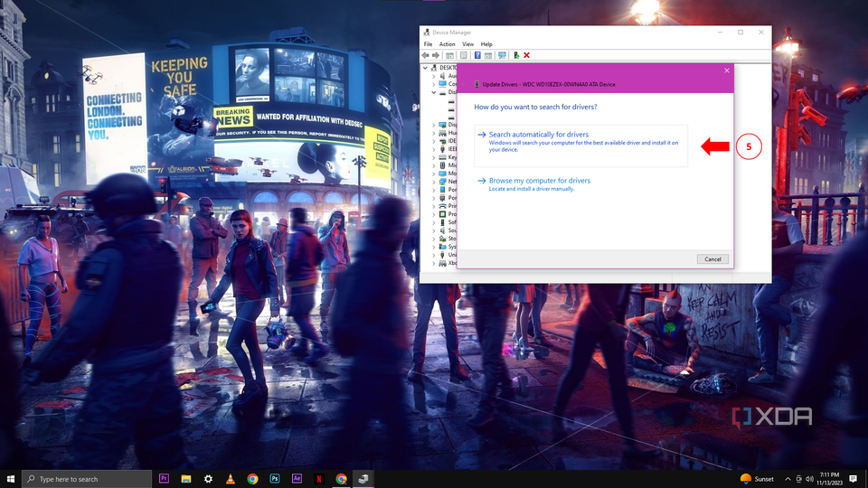Open Action menu in Device Manager
Image resolution: width=868 pixels, height=488 pixels.
tap(447, 44)
